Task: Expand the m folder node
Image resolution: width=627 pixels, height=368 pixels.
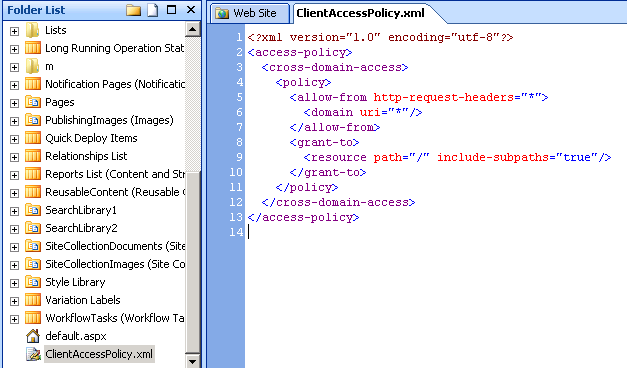Action: (x=14, y=67)
